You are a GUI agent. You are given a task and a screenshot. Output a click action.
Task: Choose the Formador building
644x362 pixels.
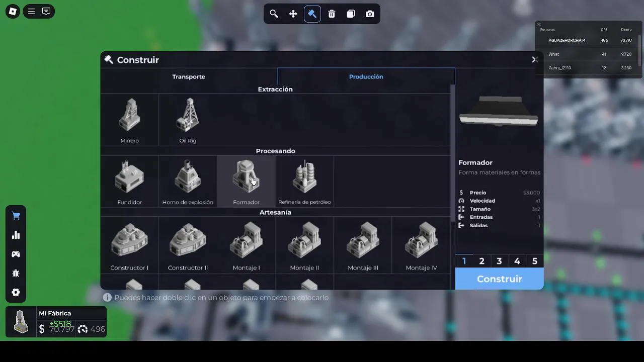coord(246,182)
